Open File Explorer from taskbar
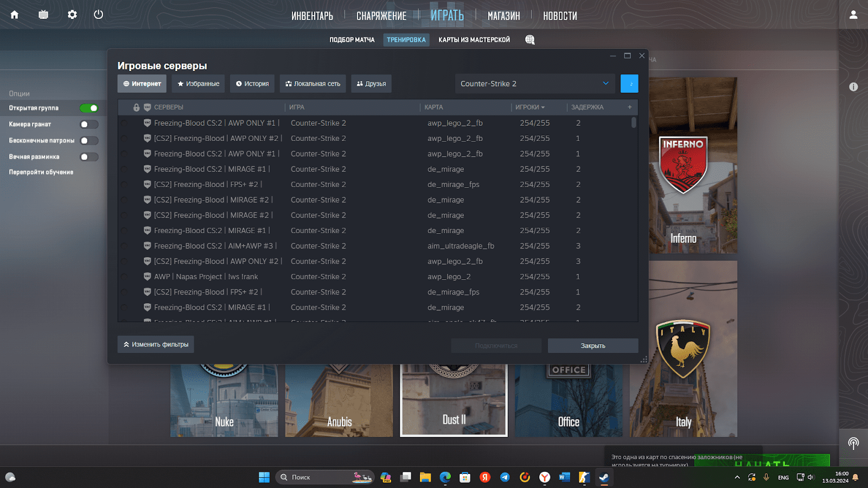 coord(425,477)
